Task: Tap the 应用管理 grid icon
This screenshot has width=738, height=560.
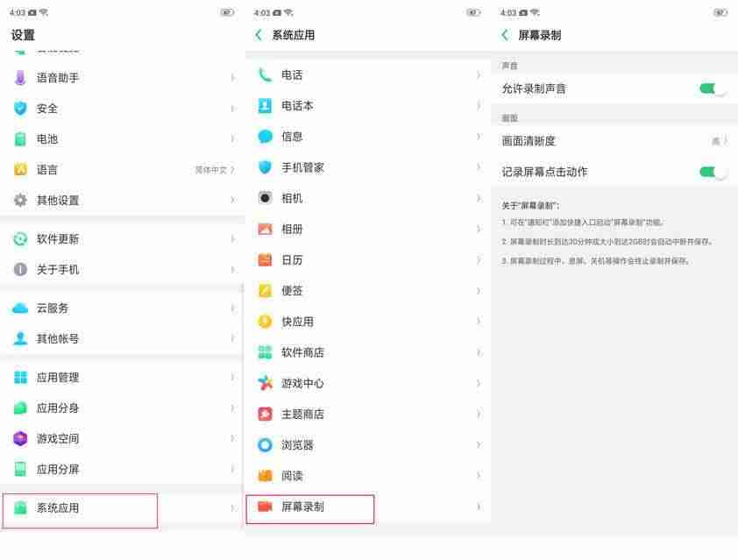Action: click(20, 377)
